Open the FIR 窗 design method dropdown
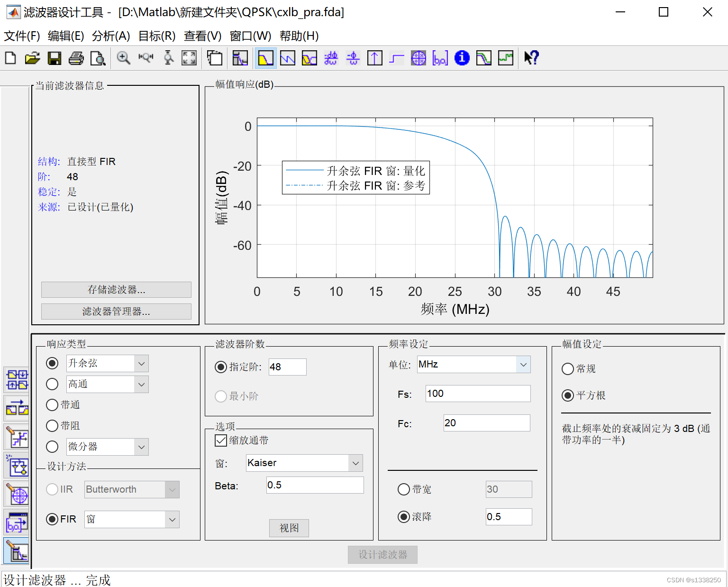Viewport: 728px width, 587px height. coord(172,520)
